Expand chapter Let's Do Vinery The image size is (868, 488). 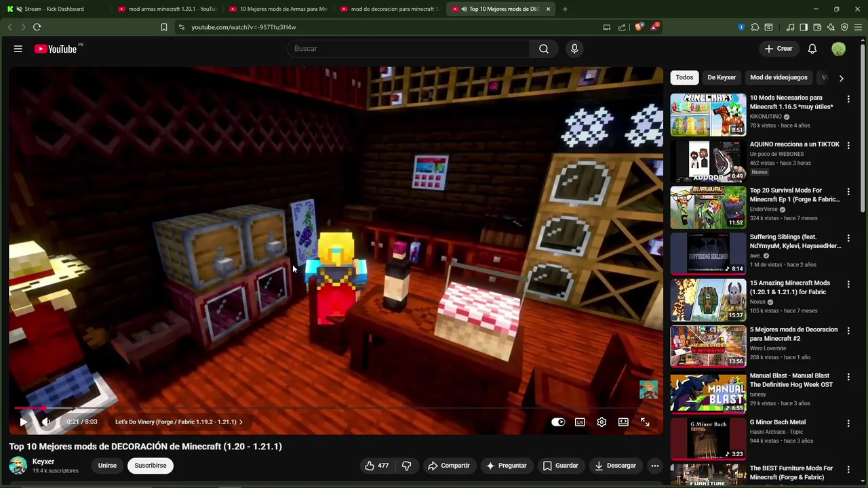(x=179, y=422)
